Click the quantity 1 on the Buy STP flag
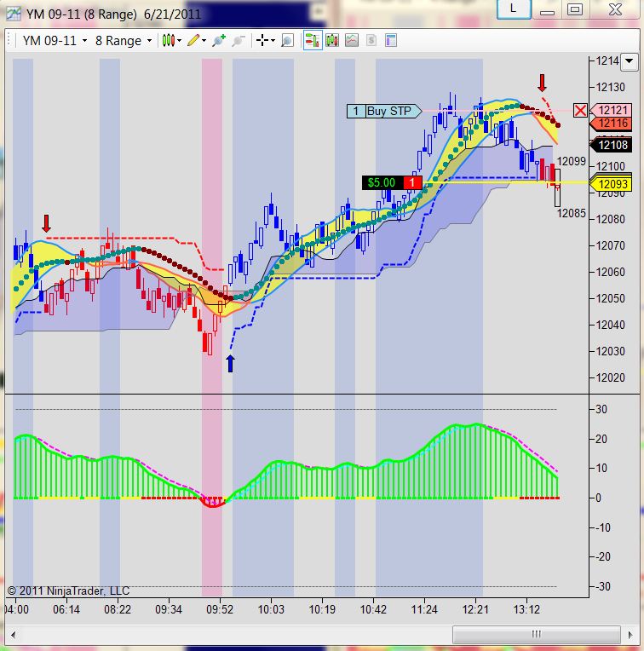 (355, 112)
